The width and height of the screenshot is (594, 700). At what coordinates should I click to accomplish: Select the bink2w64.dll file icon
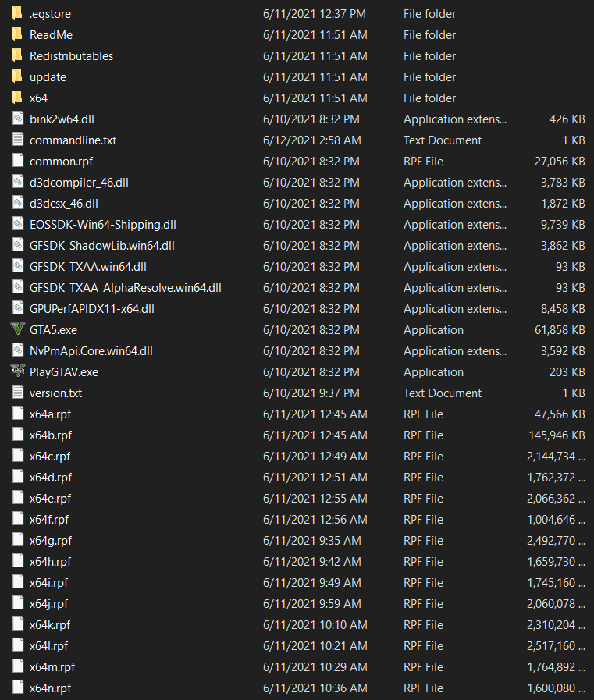tap(18, 119)
